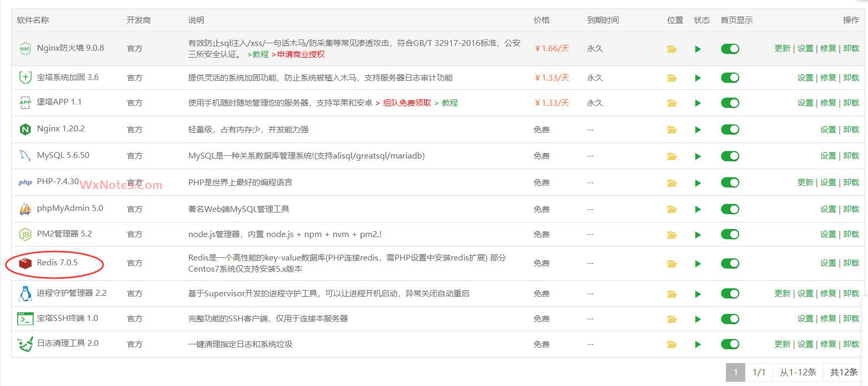Click the play status icon for MySQL 5.6.50
The width and height of the screenshot is (868, 386).
698,156
